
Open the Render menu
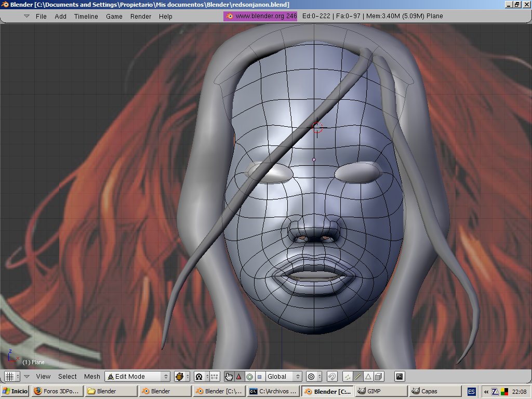click(x=140, y=16)
